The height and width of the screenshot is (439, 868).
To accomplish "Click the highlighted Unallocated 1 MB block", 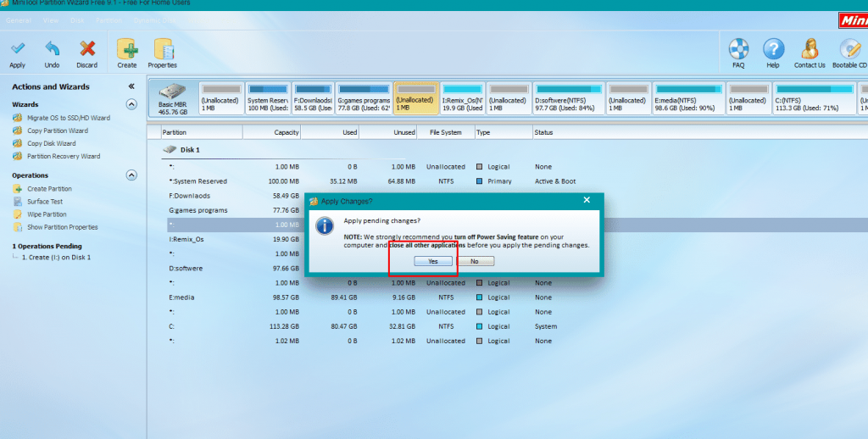I will [x=416, y=98].
